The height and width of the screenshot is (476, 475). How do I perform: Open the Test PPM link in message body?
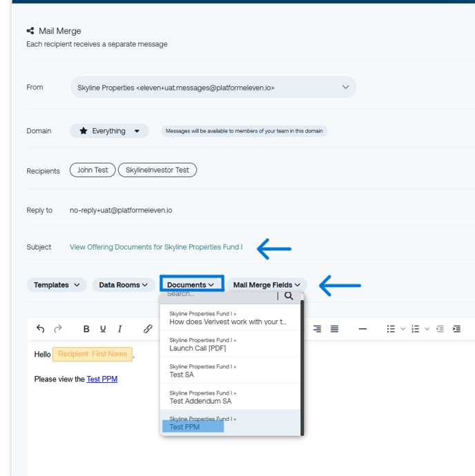point(101,379)
